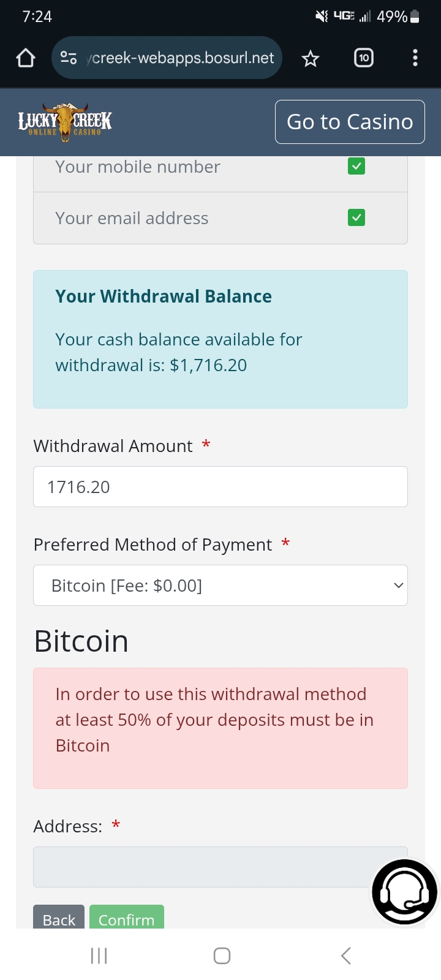441x980 pixels.
Task: Tap the browser home icon
Action: (x=26, y=58)
